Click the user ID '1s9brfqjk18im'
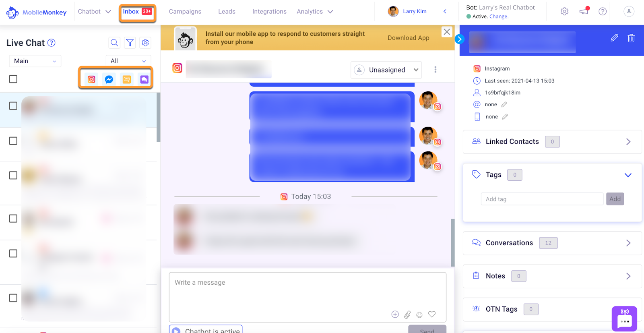 click(502, 93)
